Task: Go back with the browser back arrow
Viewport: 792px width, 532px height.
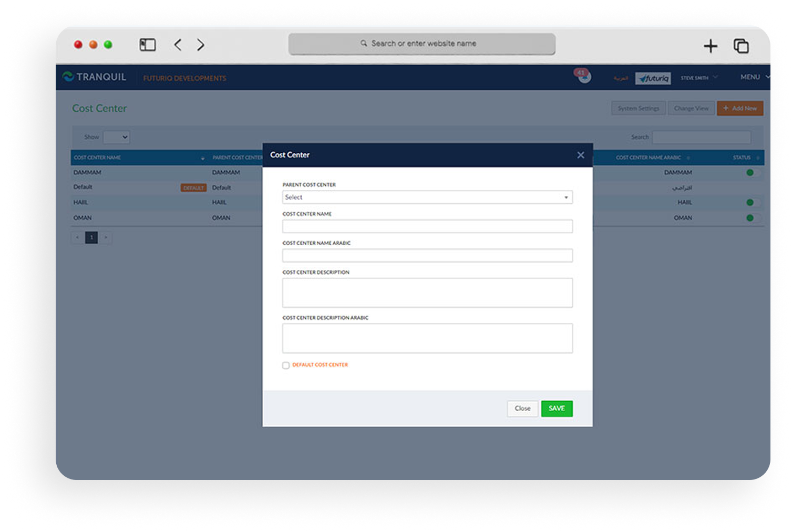Action: (x=178, y=45)
